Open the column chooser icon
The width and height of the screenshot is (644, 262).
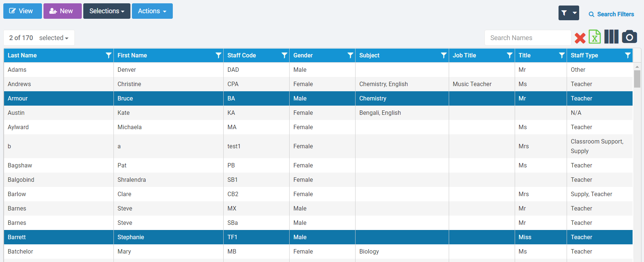(611, 37)
